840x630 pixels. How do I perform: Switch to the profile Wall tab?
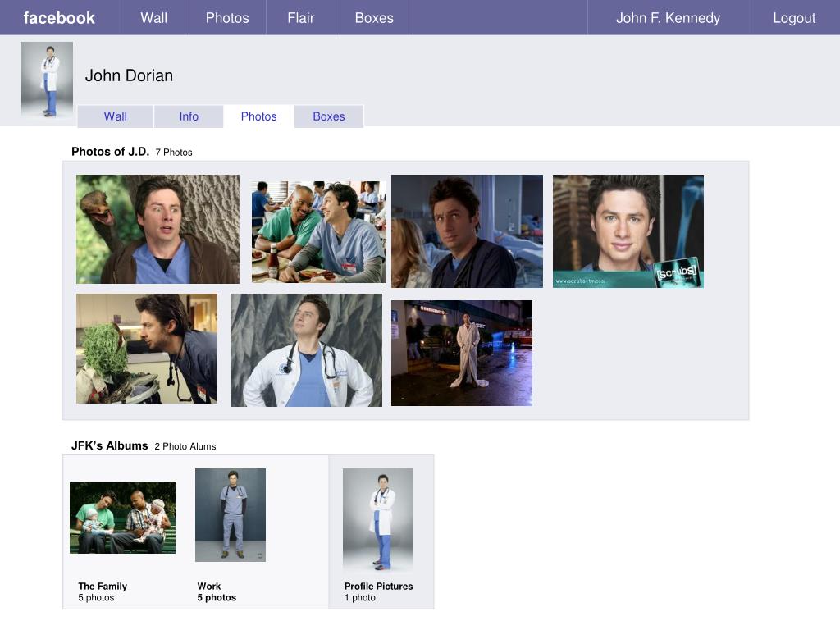click(115, 116)
